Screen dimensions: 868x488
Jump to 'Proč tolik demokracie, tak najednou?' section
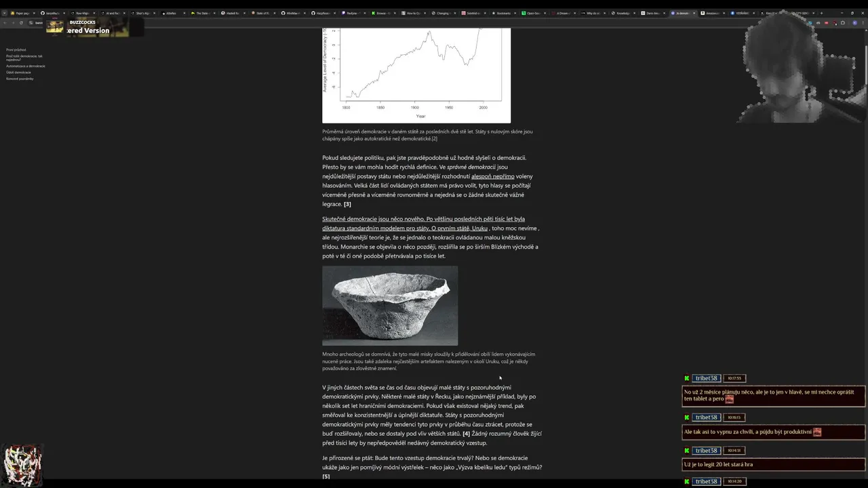tap(24, 58)
